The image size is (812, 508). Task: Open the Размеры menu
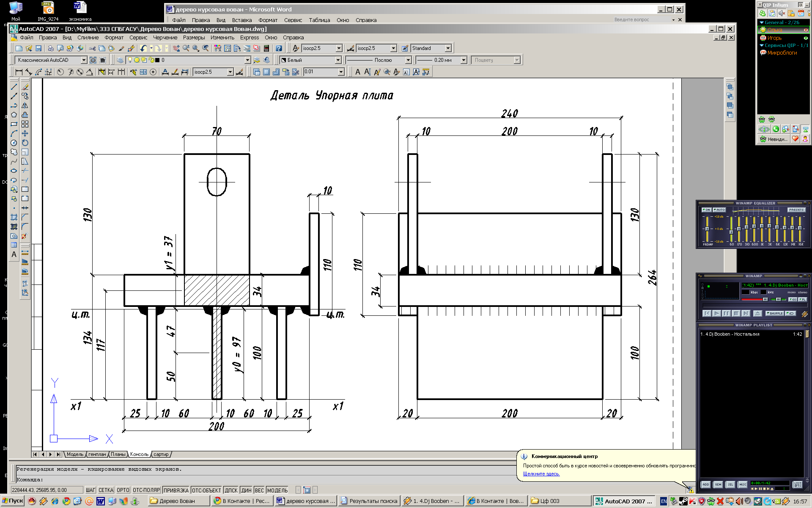pos(194,38)
